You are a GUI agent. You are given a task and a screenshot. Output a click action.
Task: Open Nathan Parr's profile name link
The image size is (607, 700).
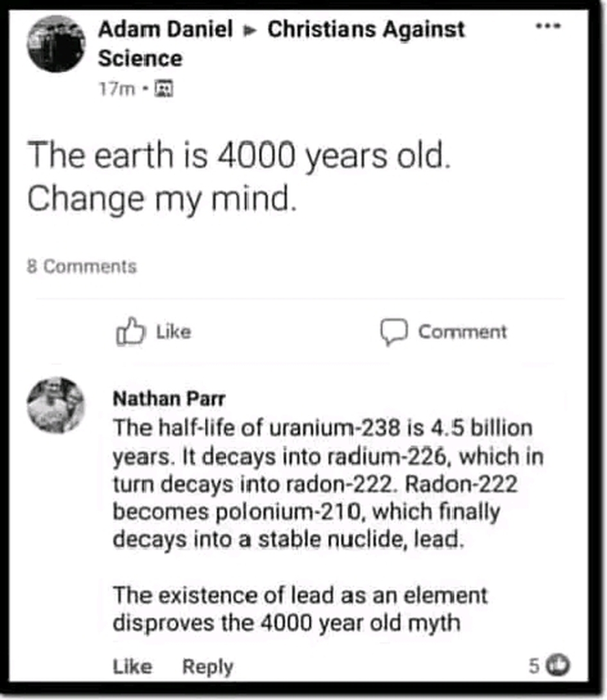click(x=168, y=398)
